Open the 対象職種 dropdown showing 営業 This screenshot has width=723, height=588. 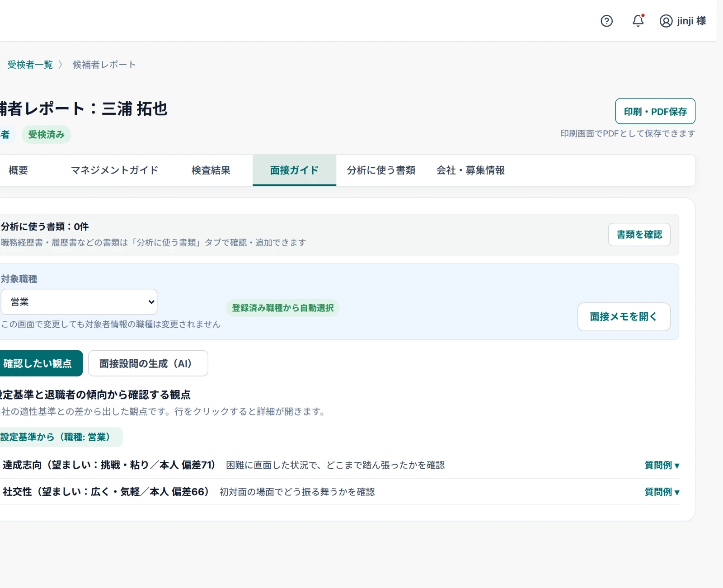79,302
